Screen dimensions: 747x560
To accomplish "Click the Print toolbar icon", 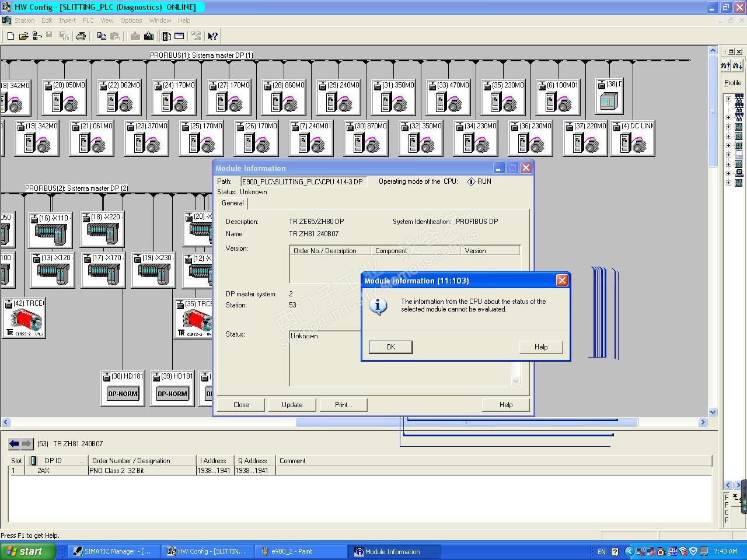I will 81,36.
